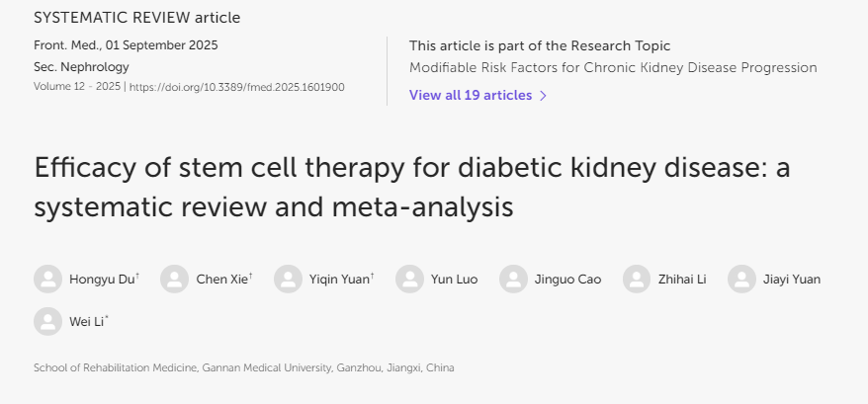868x404 pixels.
Task: Click chevron arrow next to View all articles
Action: point(543,96)
